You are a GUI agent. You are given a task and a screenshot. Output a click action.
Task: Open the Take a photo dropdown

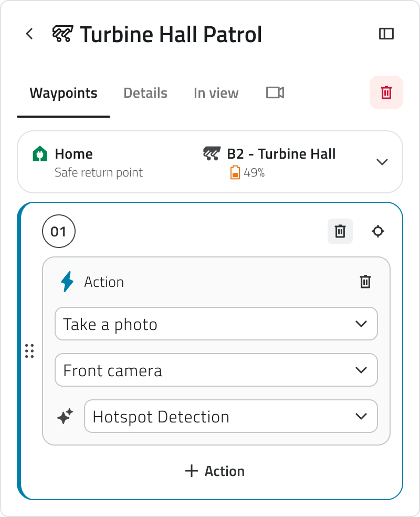coord(216,324)
